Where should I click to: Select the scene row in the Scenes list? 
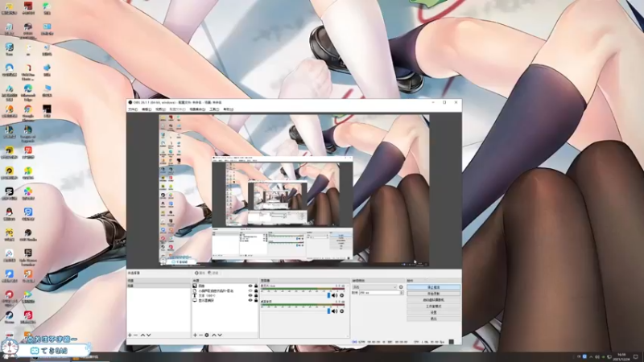pos(159,286)
